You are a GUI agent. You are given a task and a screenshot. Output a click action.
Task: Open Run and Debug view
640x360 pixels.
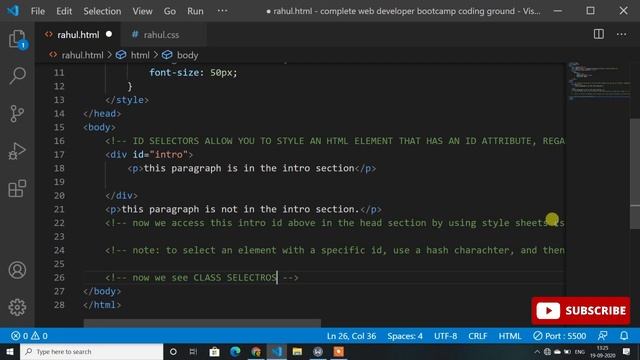pos(17,151)
